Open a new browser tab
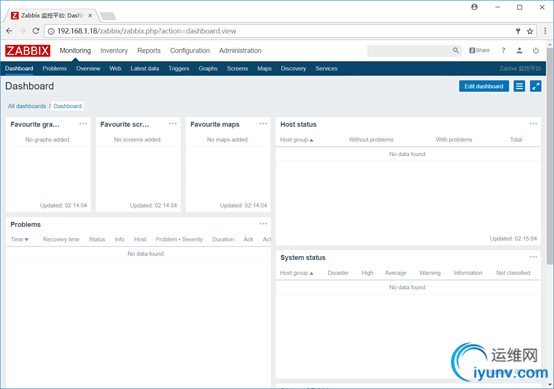The width and height of the screenshot is (554, 389). coord(108,16)
